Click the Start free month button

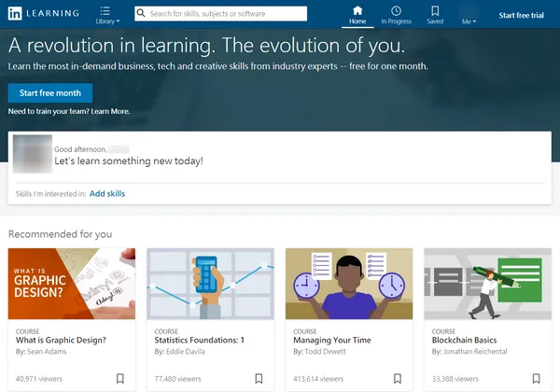point(50,93)
